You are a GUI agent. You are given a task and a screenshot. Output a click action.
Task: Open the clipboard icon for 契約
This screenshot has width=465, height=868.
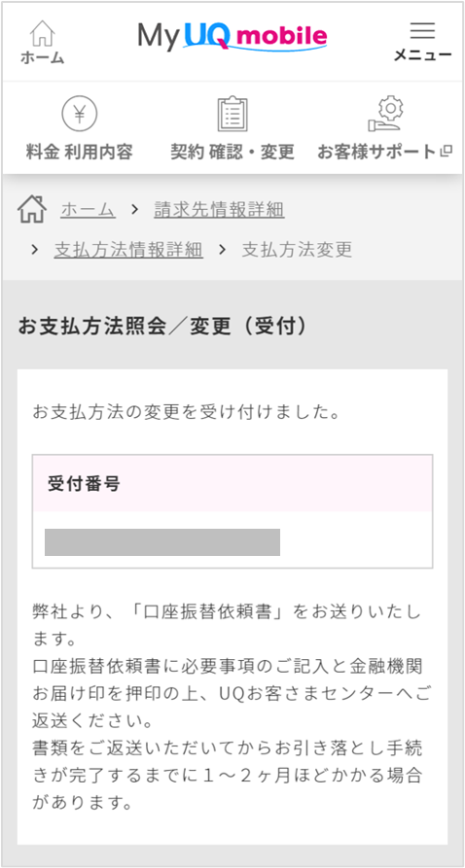coord(232,114)
